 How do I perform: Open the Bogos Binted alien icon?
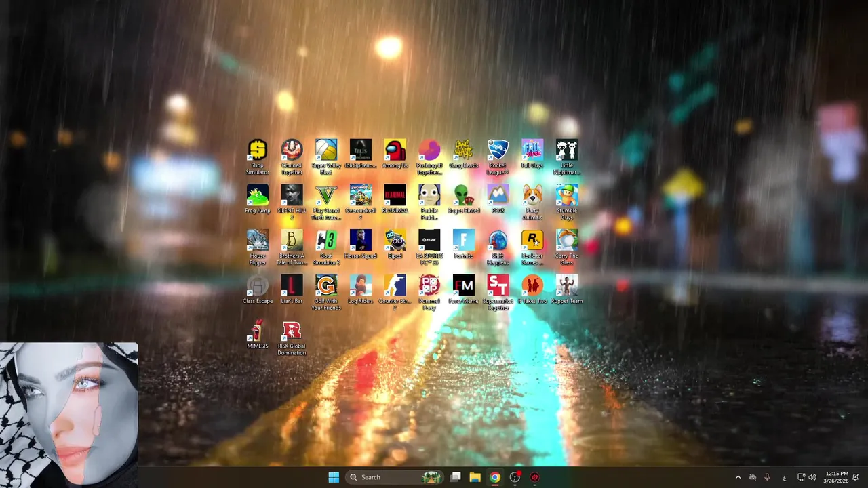[464, 195]
